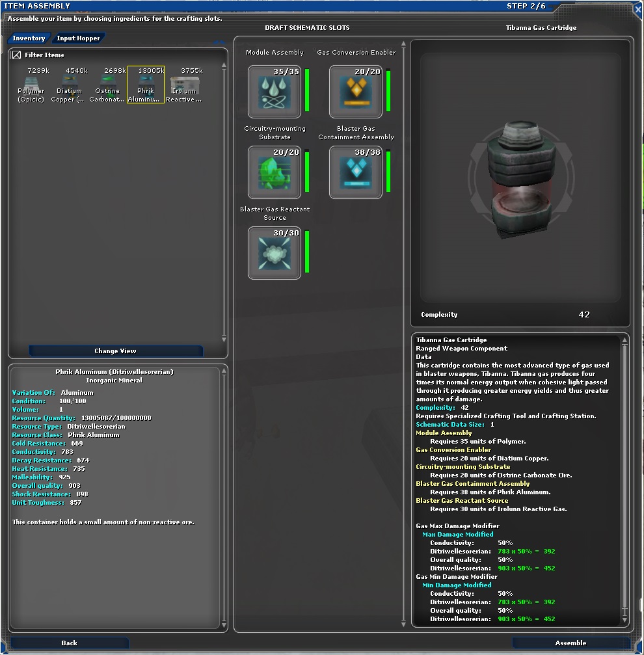Click the schematic slots scrollbar up arrow
Image resolution: width=644 pixels, height=655 pixels.
coord(403,44)
